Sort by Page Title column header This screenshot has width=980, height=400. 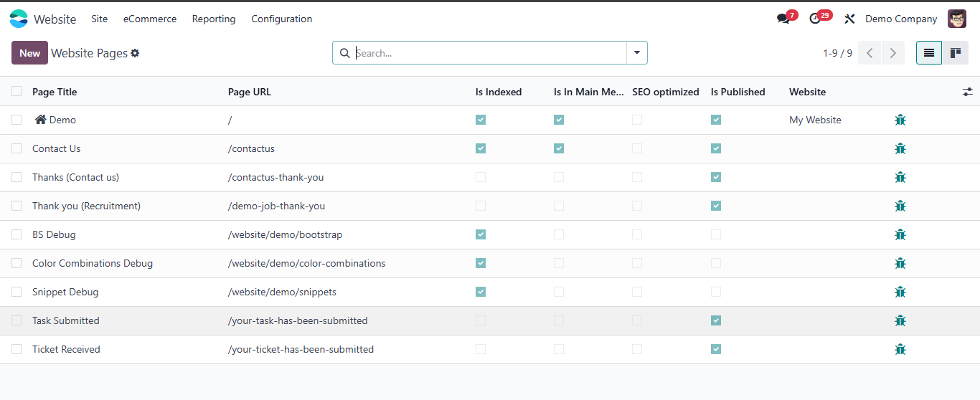pyautogui.click(x=55, y=92)
